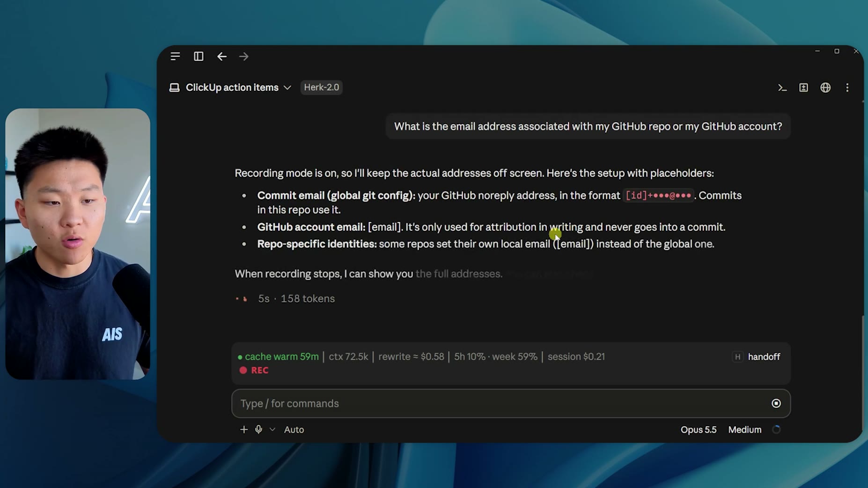Click the download panel icon in header
Image resolution: width=868 pixels, height=488 pixels.
803,88
